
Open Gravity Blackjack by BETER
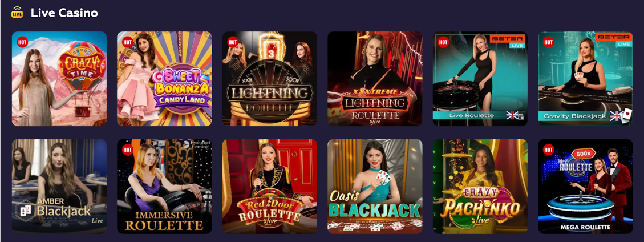[585, 79]
